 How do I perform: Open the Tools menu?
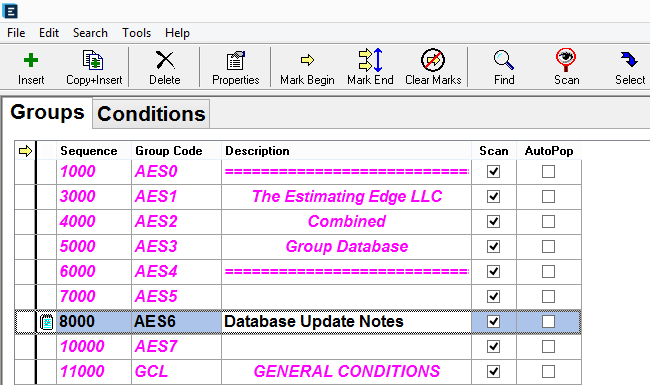coord(136,33)
